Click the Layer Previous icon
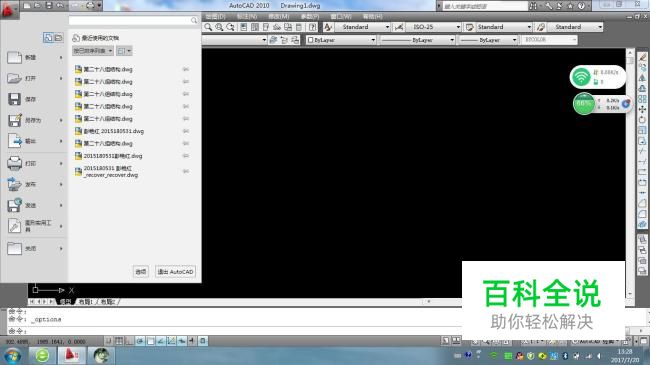This screenshot has height=365, width=650. [x=284, y=40]
